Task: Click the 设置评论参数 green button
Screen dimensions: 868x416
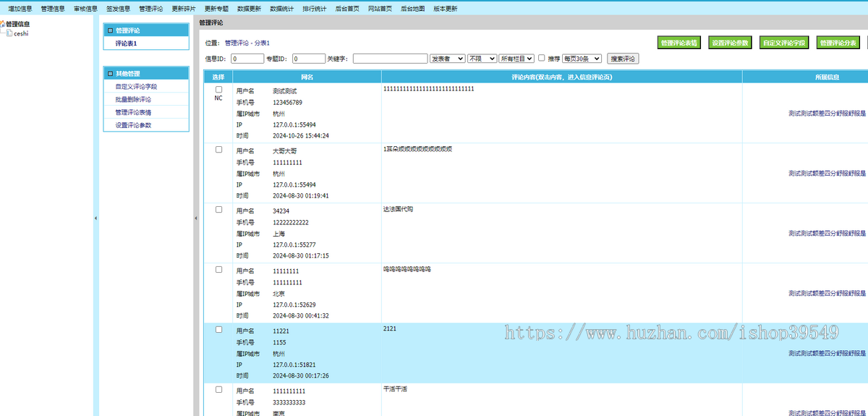Action: [730, 43]
